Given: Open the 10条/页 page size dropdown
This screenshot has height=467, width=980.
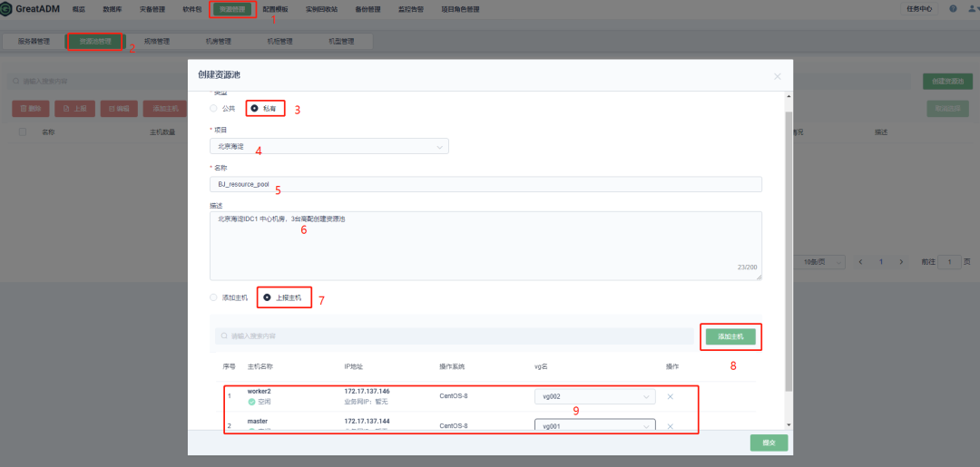Looking at the screenshot, I should pos(821,262).
